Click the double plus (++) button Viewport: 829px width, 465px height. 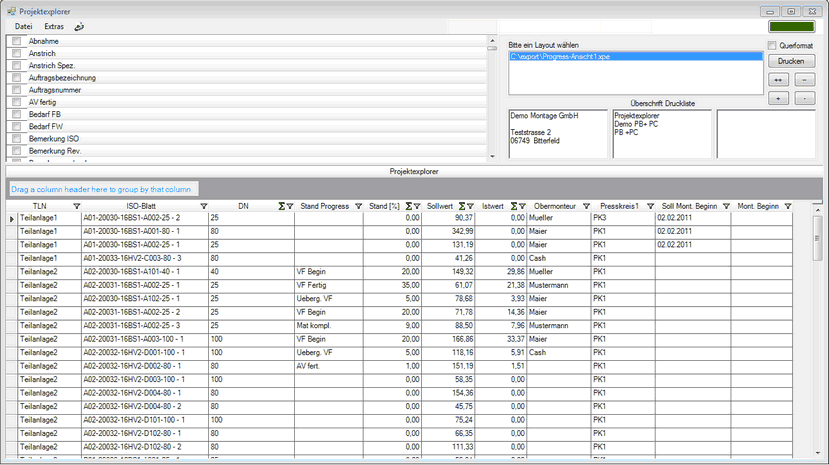pyautogui.click(x=778, y=79)
